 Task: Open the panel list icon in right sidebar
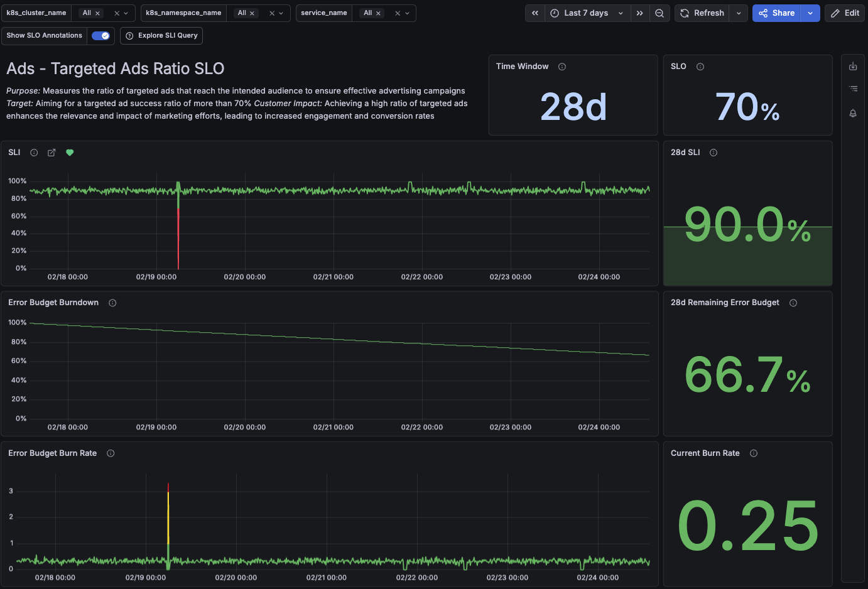click(852, 89)
